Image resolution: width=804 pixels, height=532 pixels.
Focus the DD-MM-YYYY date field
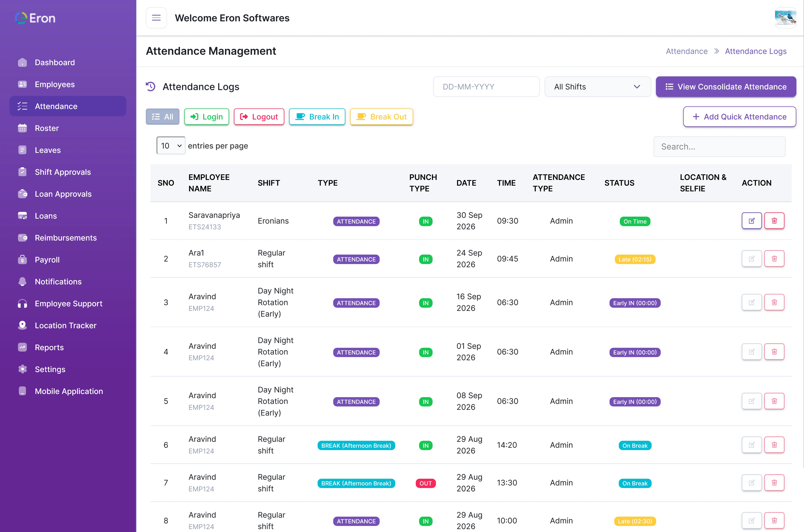[486, 87]
